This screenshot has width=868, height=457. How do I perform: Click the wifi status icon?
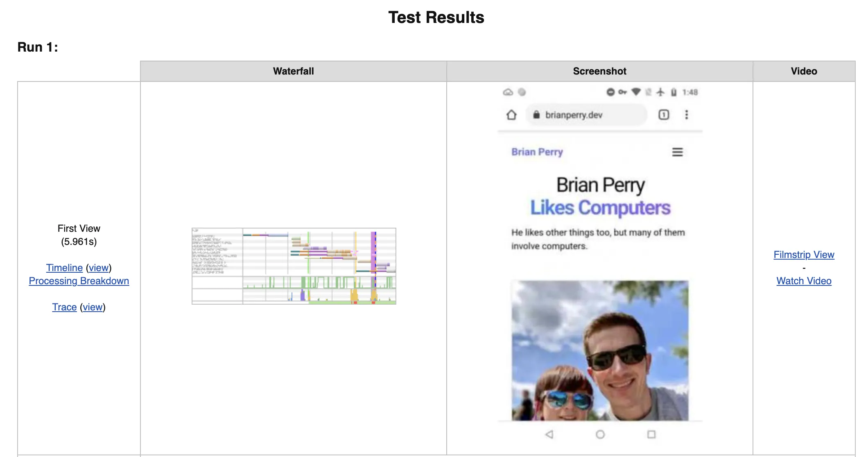coord(636,92)
